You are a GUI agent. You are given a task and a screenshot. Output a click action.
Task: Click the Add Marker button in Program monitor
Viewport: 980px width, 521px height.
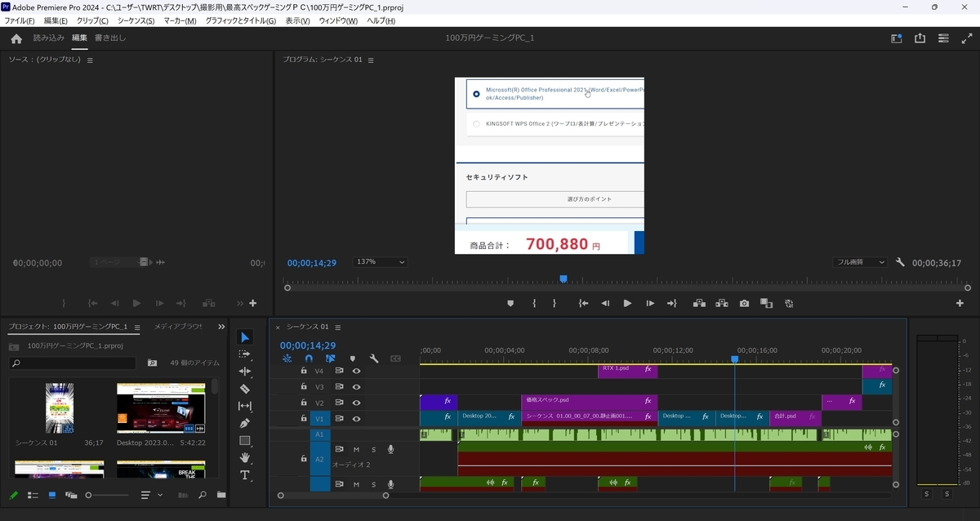point(510,303)
